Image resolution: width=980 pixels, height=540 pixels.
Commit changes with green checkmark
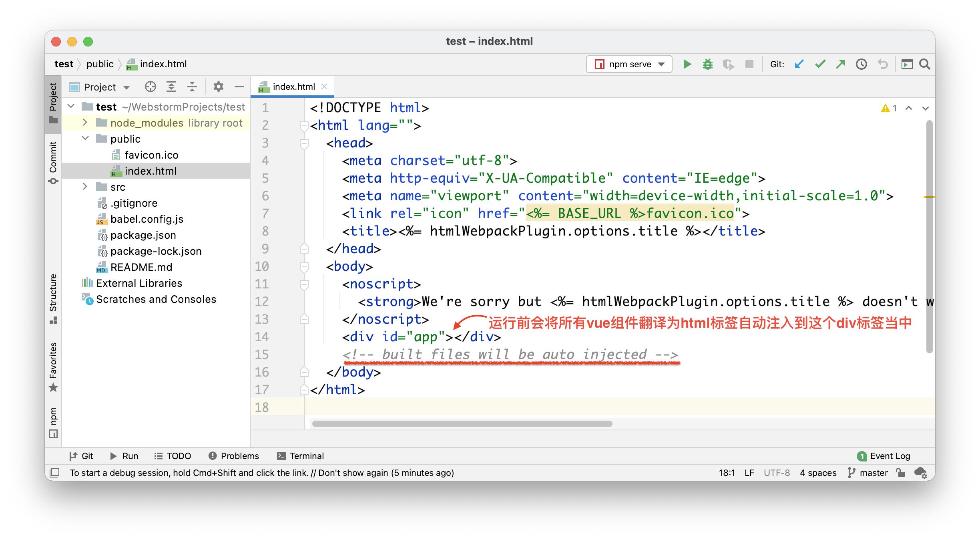(x=820, y=64)
